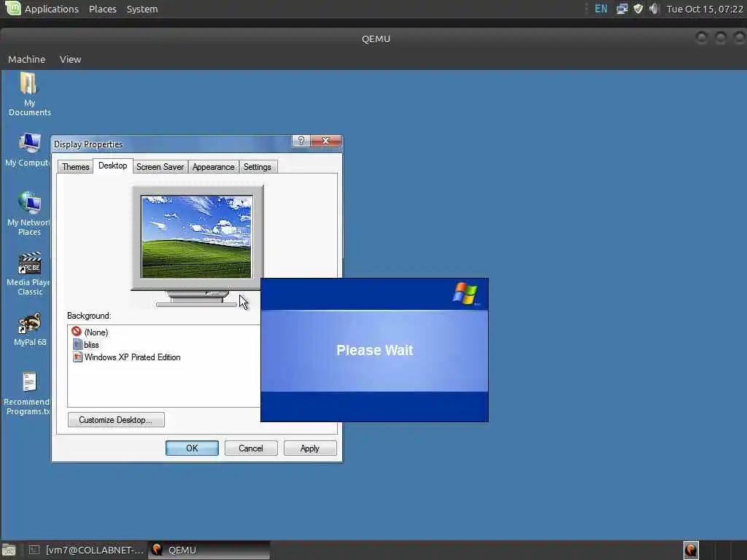Open the My Computer desktop icon
The height and width of the screenshot is (560, 747).
[29, 144]
